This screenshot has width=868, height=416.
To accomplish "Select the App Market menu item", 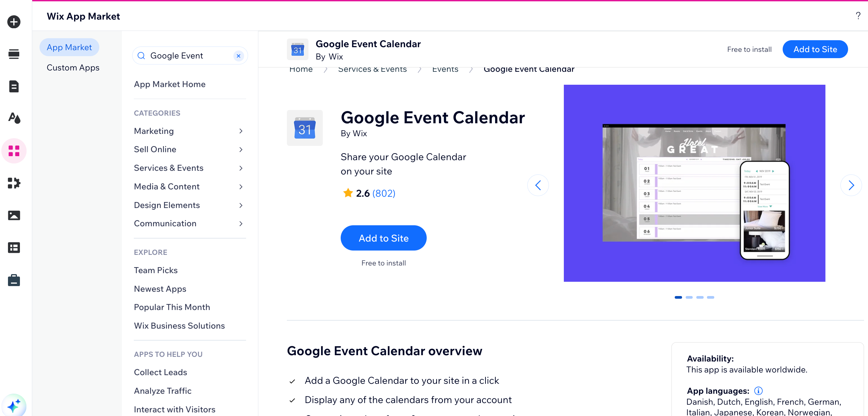I will (x=69, y=47).
